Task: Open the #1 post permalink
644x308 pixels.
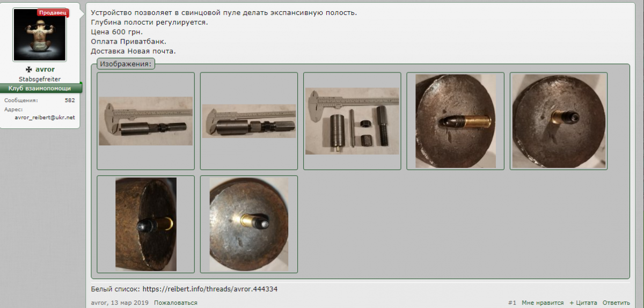Action: [x=512, y=303]
